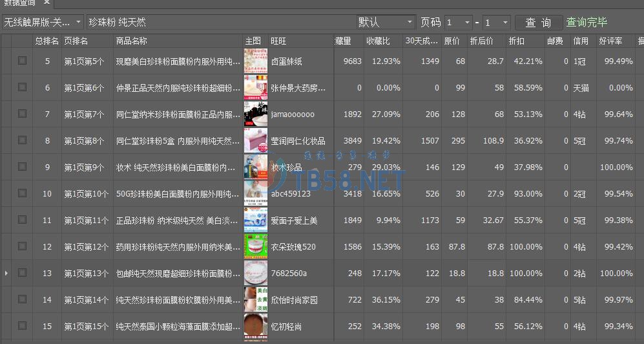
Task: Click the green product image in row 12
Action: click(x=255, y=246)
